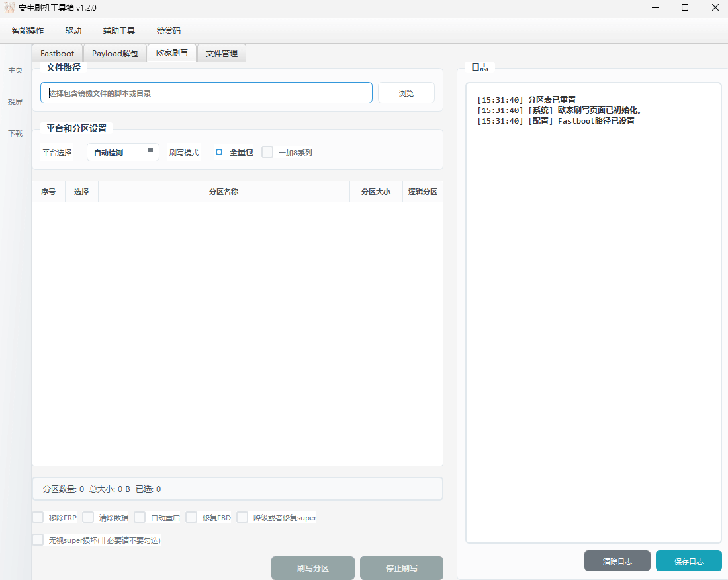The image size is (728, 580).
Task: Switch to the Payload解包 tab
Action: pos(114,53)
